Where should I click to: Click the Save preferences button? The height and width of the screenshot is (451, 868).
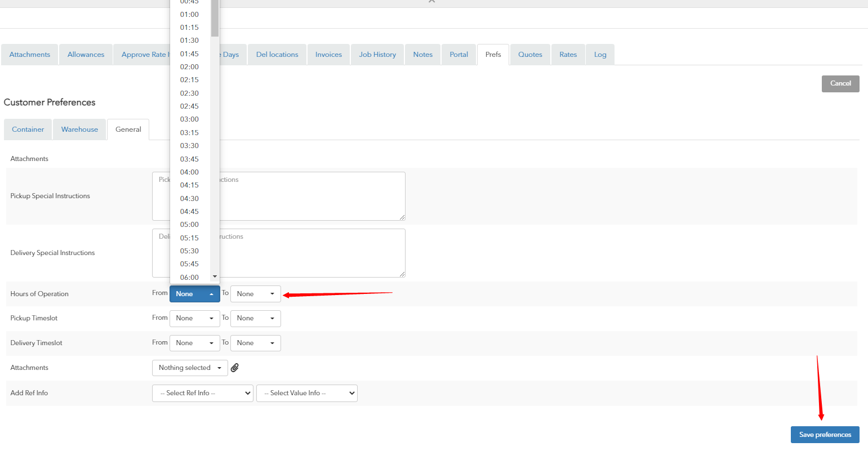pyautogui.click(x=825, y=435)
